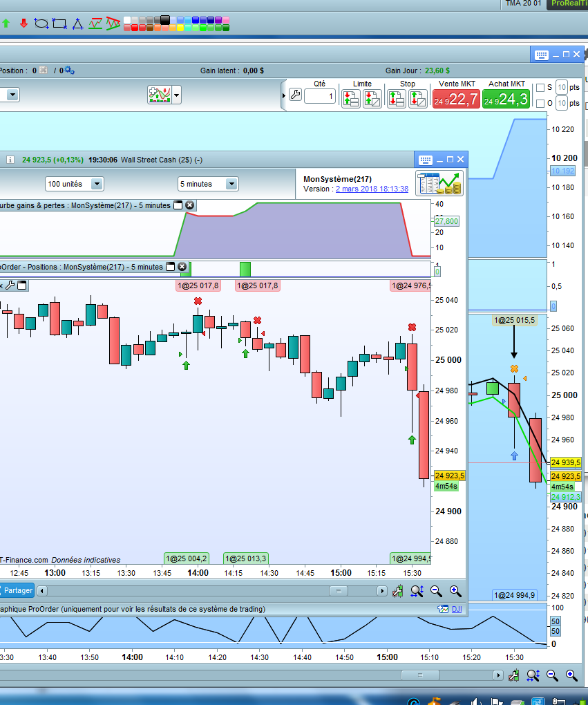Select the green up arrow drawing tool
588x705 pixels.
[x=6, y=23]
